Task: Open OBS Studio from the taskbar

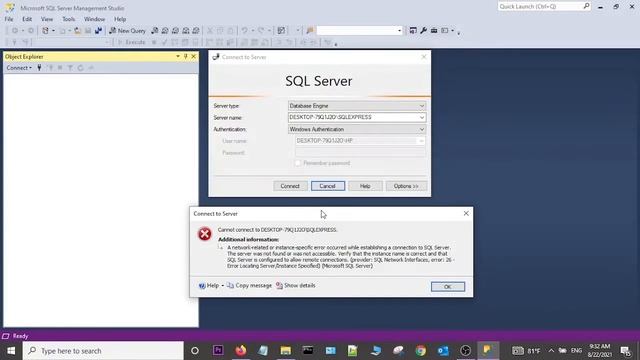Action: tap(465, 351)
